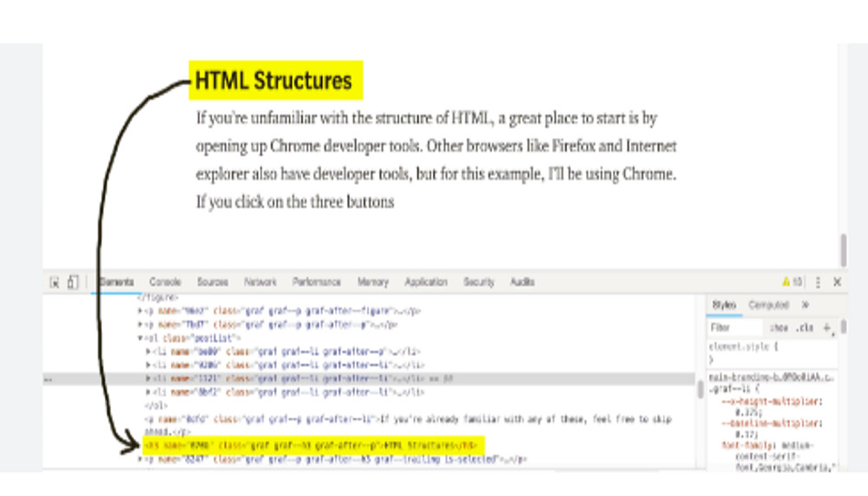Expand the p graf--trailing is-selected element

click(x=140, y=460)
